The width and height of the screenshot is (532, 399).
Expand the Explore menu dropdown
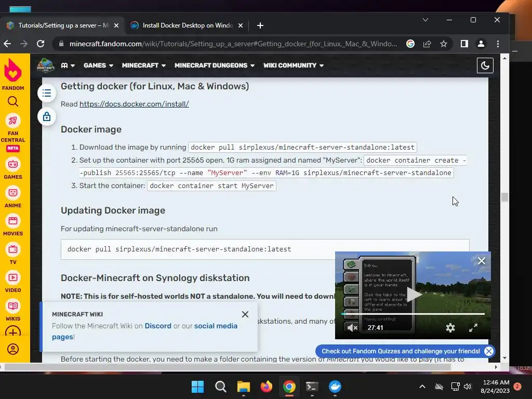68,65
